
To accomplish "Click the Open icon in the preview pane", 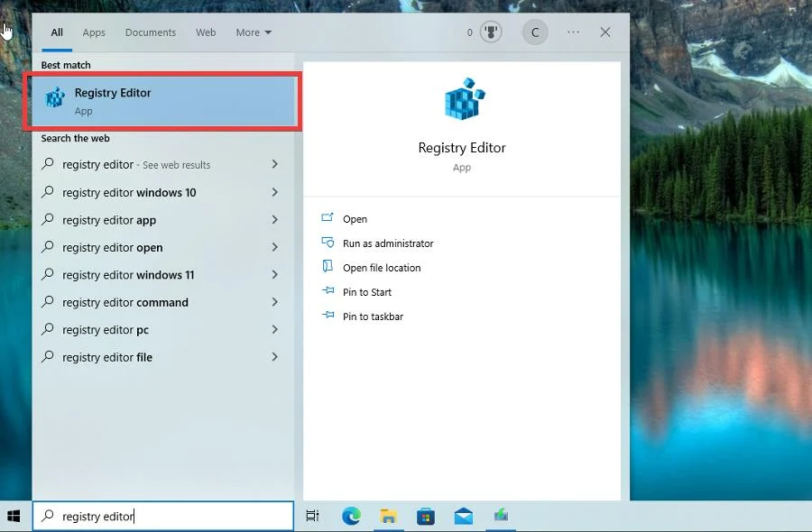I will tap(328, 218).
